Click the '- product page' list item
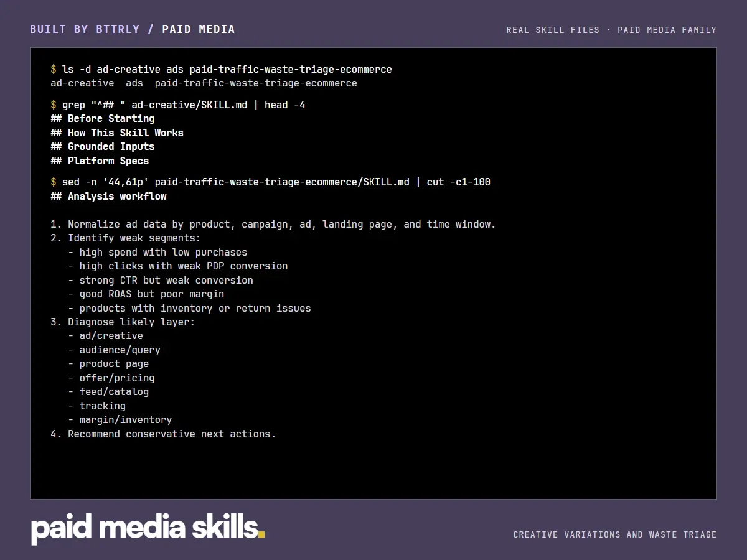 [x=108, y=364]
